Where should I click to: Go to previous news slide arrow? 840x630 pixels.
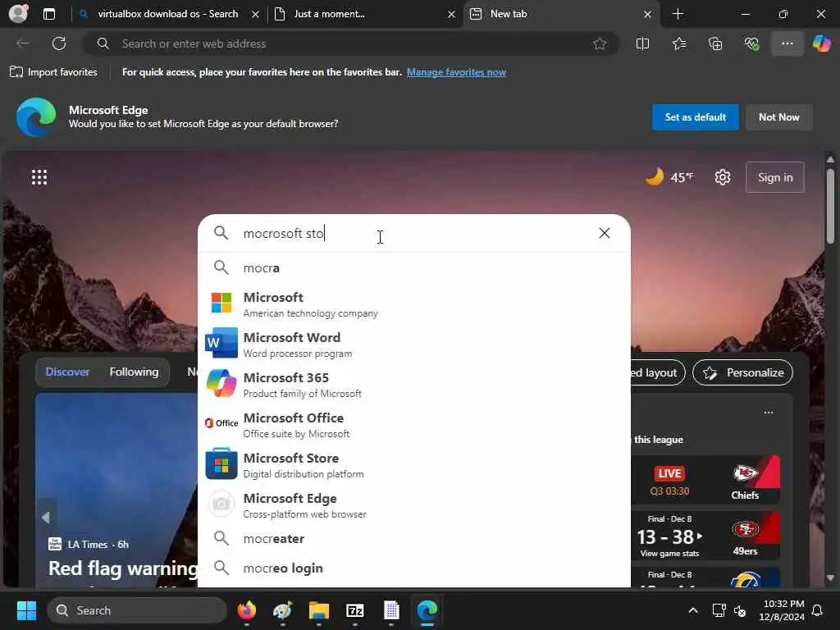[46, 517]
